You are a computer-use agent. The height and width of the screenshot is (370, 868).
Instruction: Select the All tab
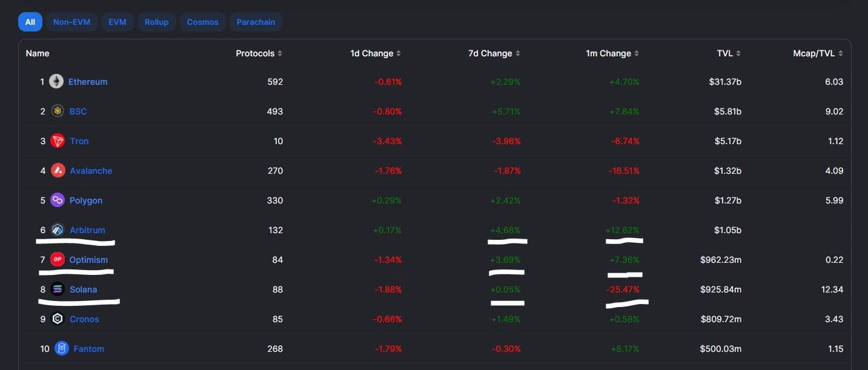pyautogui.click(x=30, y=22)
